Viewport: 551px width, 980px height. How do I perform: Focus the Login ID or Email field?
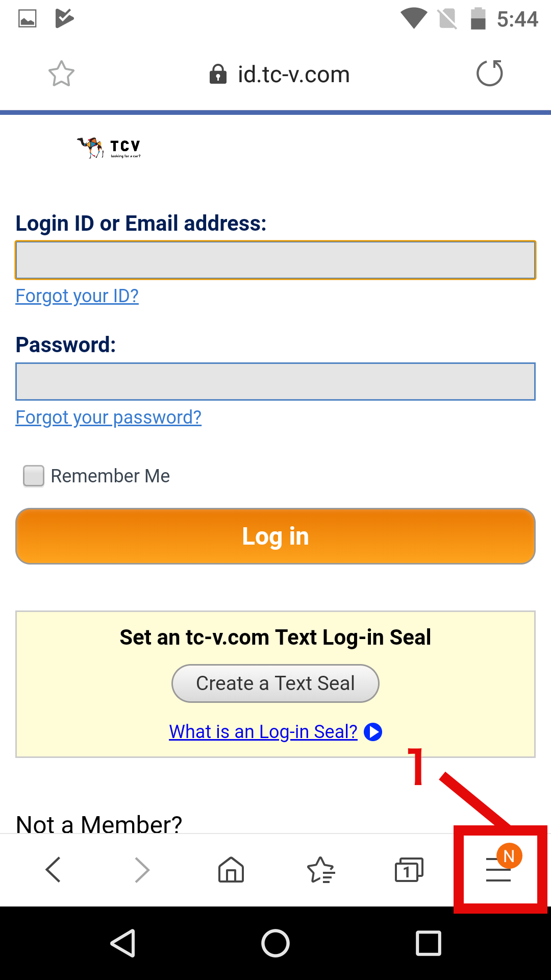(275, 260)
